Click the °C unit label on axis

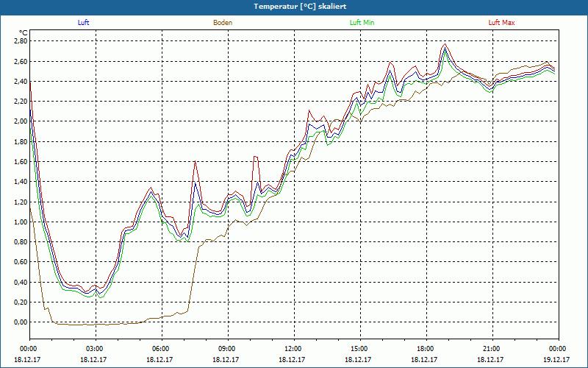(x=24, y=32)
